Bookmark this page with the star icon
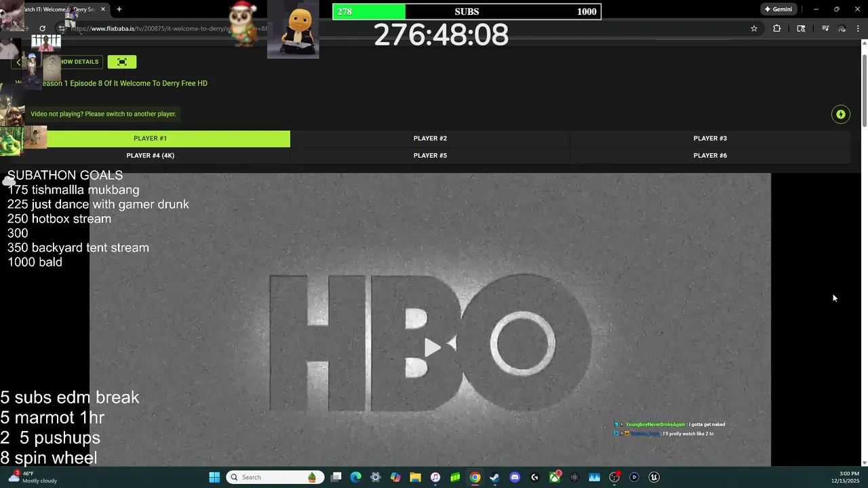This screenshot has height=488, width=868. [x=754, y=28]
